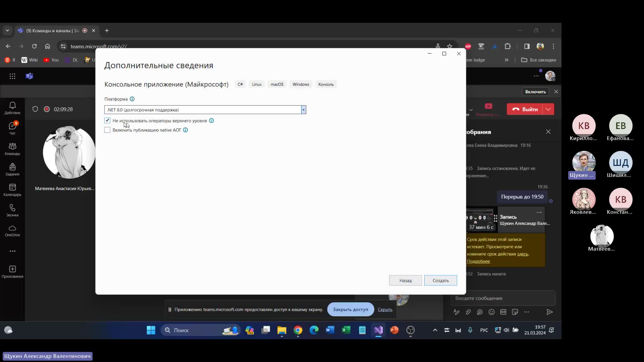Show more apps ellipsis in Teams sidebar
Viewport: 644px width, 362px height.
[x=12, y=251]
